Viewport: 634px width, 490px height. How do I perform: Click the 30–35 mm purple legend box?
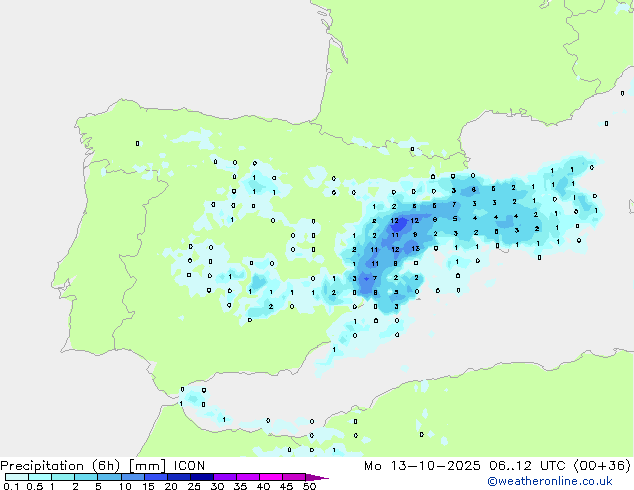click(x=225, y=477)
